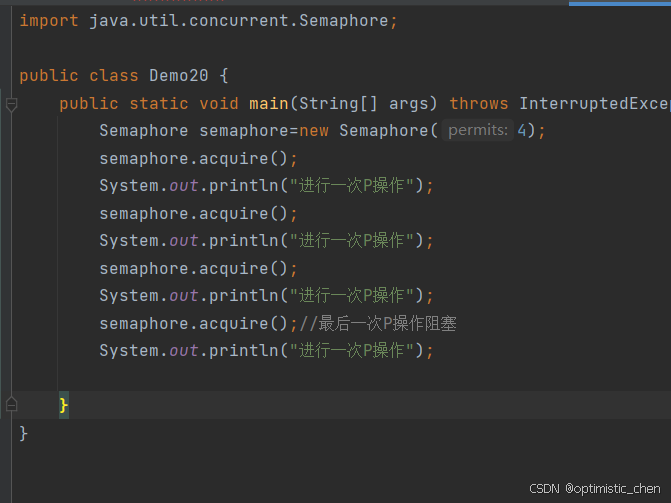Click the highlighted yellow closing brace
The width and height of the screenshot is (671, 503).
coord(64,405)
